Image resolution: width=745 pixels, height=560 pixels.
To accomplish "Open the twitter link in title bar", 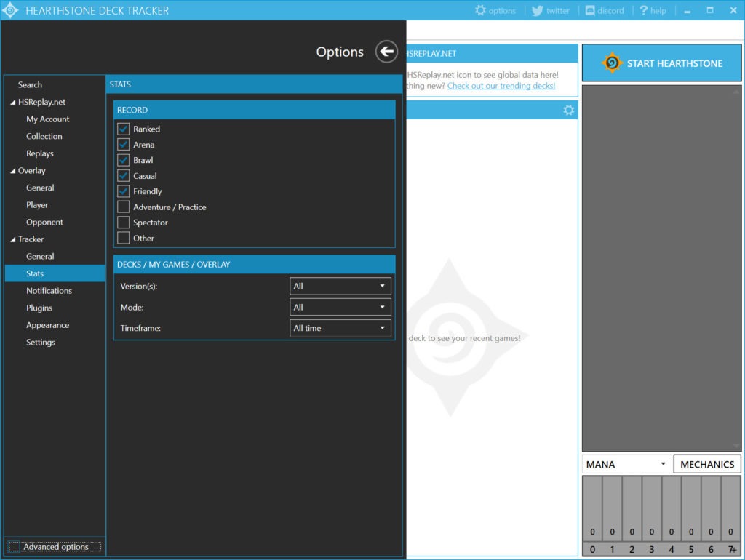I will tap(551, 10).
